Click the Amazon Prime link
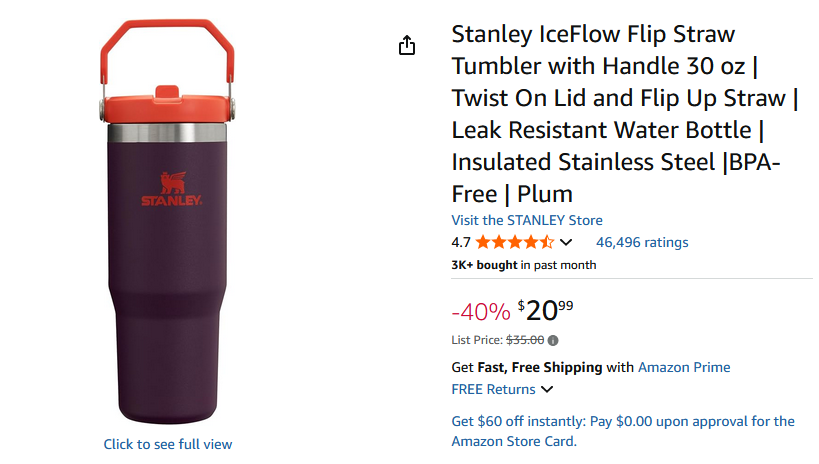Viewport: 819px width, 464px height. (684, 367)
